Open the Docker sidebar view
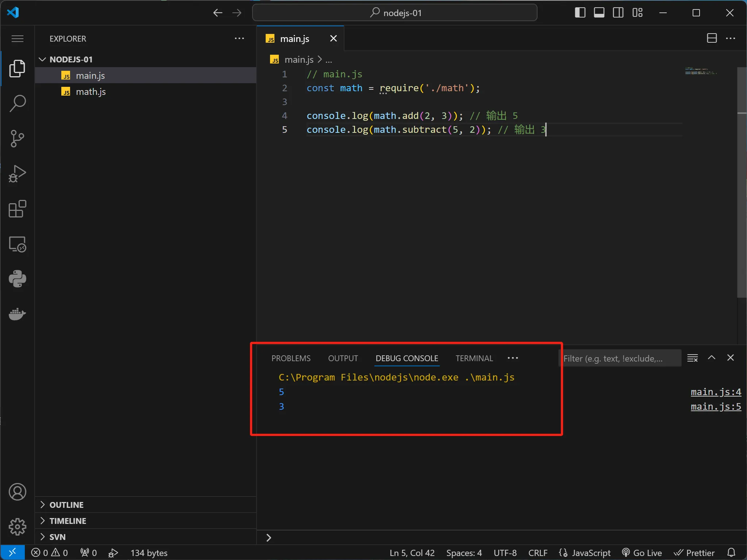Screen dimensions: 747x560 (x=17, y=314)
